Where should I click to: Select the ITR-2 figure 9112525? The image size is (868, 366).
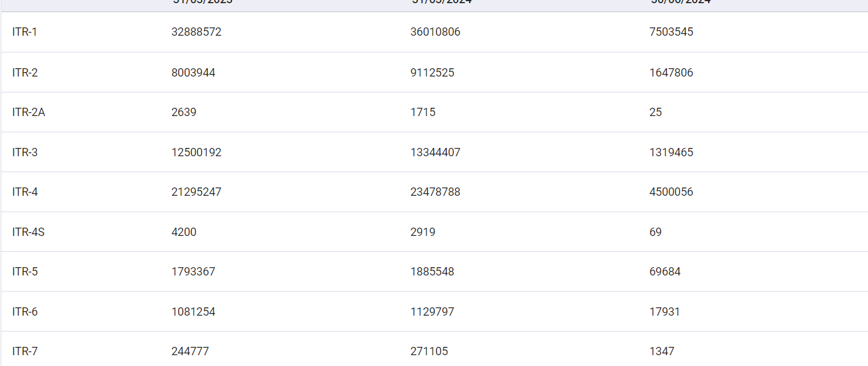tap(432, 73)
